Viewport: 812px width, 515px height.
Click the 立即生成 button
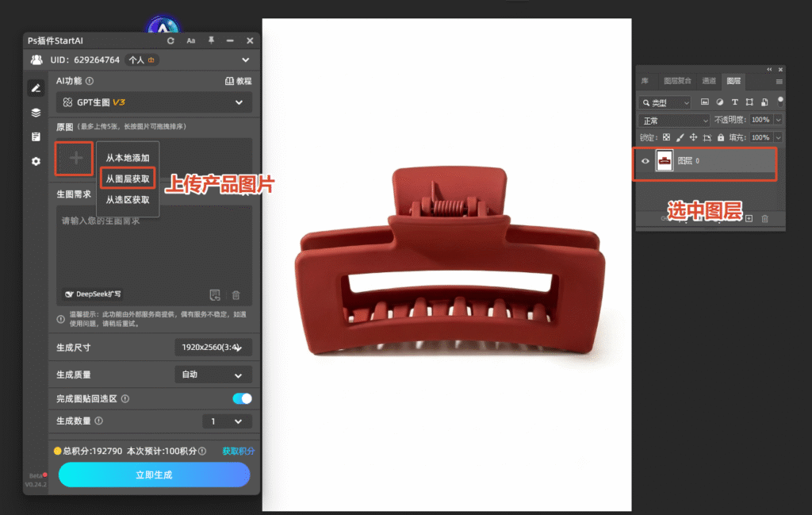point(154,475)
